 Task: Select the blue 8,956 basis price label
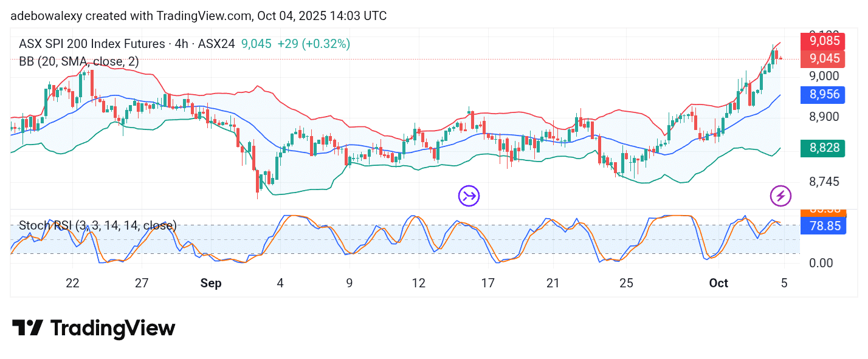point(824,94)
